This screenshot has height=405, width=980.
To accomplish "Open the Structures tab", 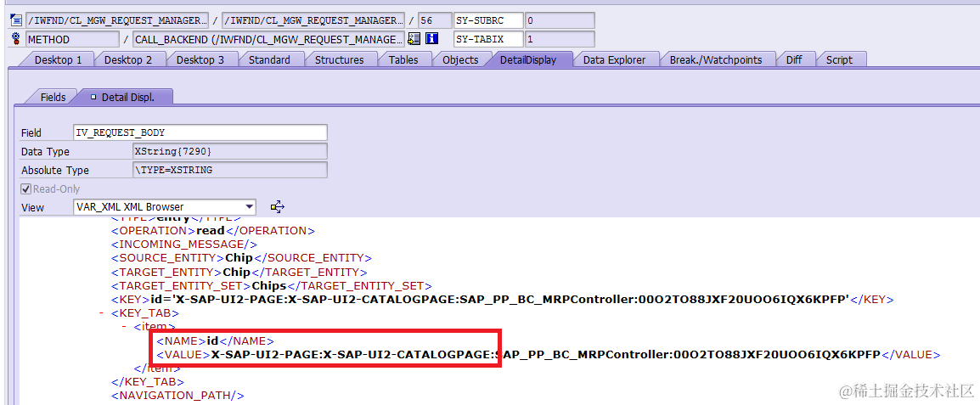I will (340, 60).
